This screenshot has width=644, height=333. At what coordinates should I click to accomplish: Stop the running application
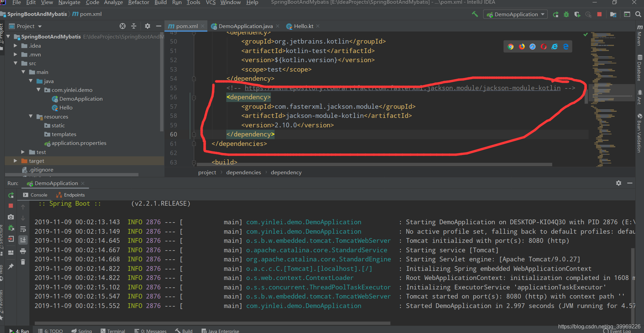pos(599,14)
